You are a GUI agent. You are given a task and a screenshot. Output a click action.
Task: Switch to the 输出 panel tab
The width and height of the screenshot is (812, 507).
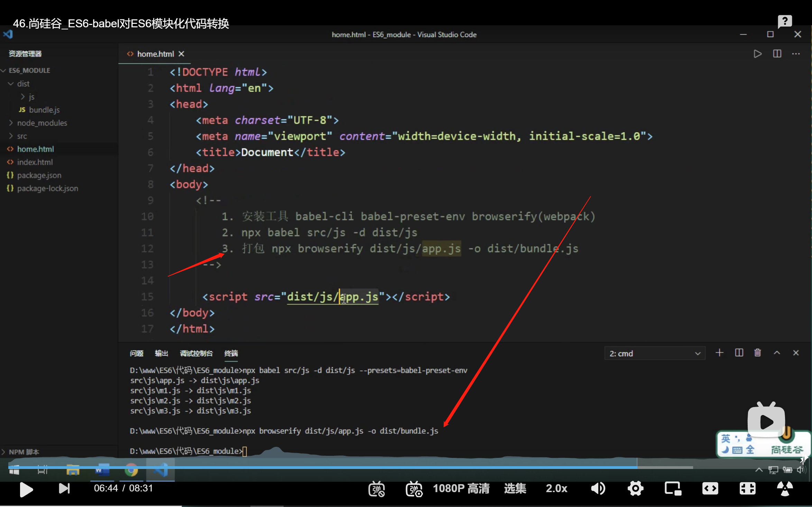pos(162,353)
